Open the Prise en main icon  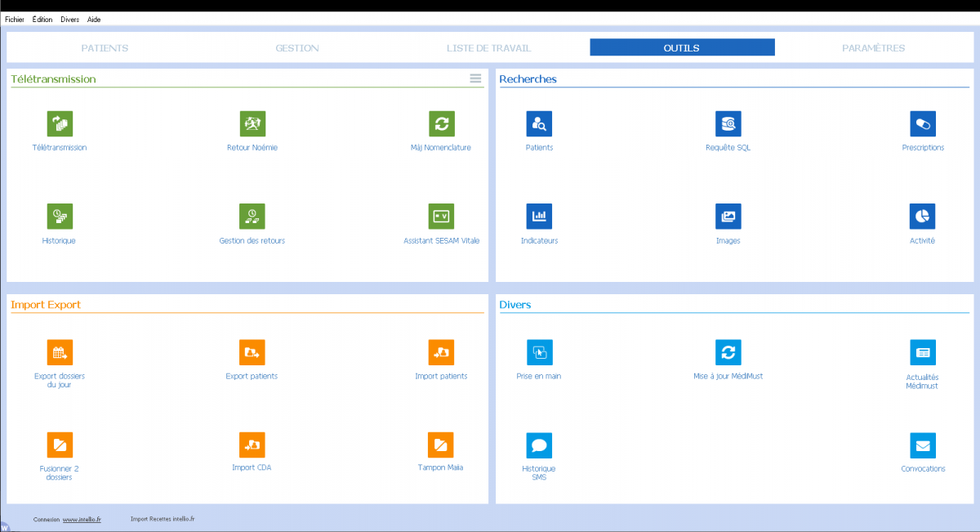(539, 352)
